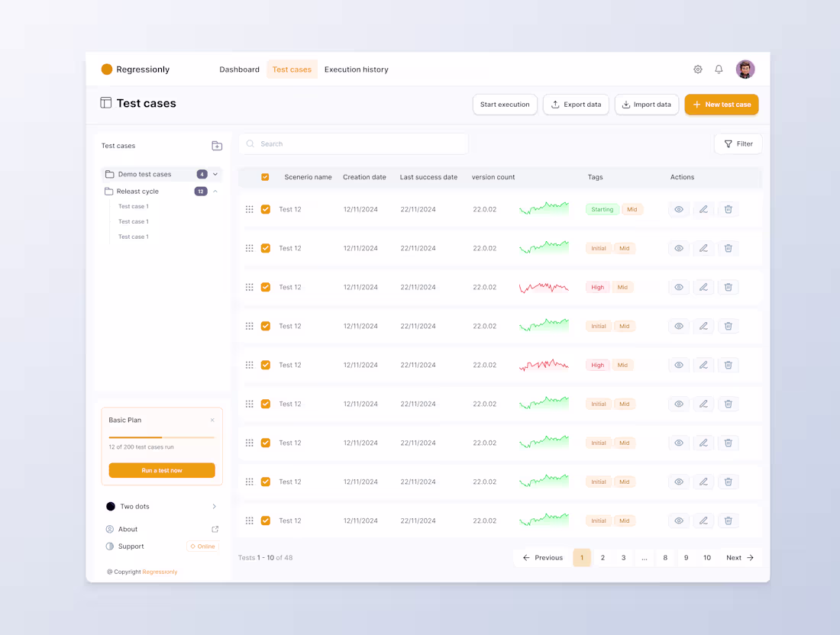Go to page 3
The image size is (840, 635).
624,557
